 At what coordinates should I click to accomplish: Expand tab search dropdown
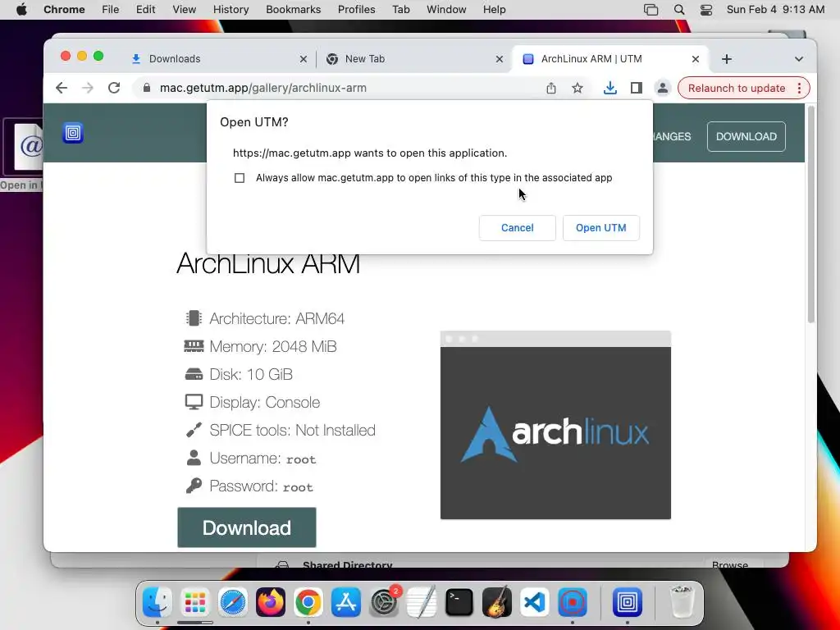coord(799,59)
